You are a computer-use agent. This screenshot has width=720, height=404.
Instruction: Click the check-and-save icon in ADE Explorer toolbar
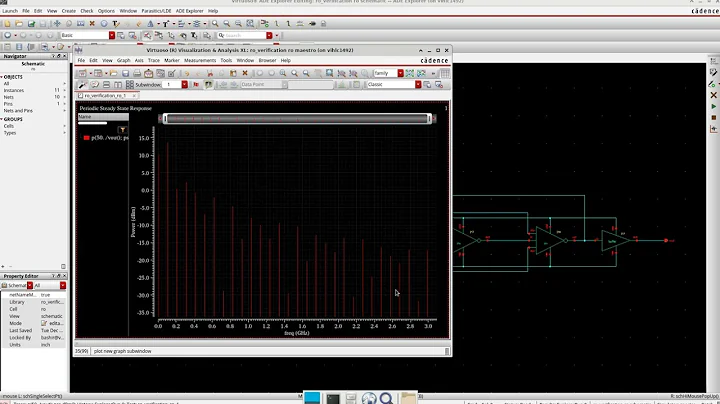click(x=31, y=23)
